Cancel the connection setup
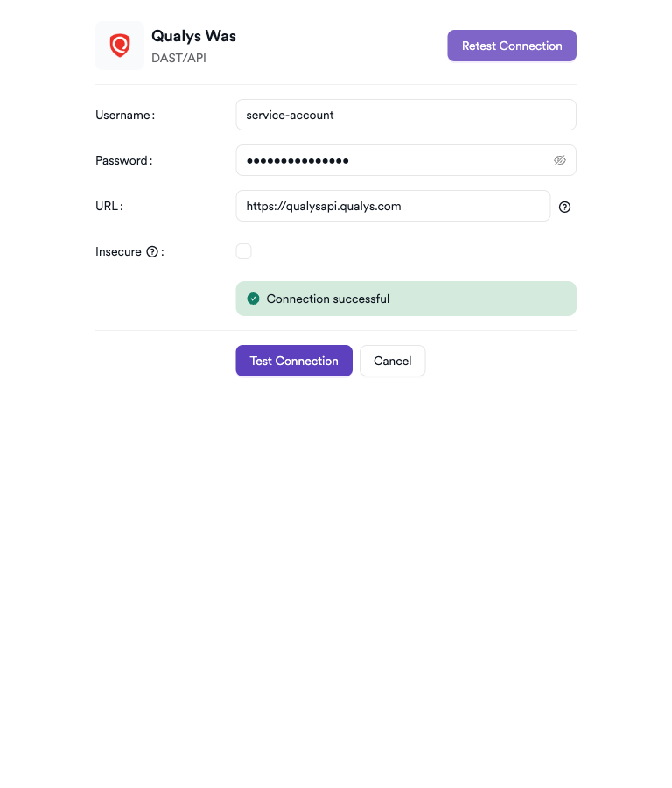The height and width of the screenshot is (788, 672). click(392, 361)
